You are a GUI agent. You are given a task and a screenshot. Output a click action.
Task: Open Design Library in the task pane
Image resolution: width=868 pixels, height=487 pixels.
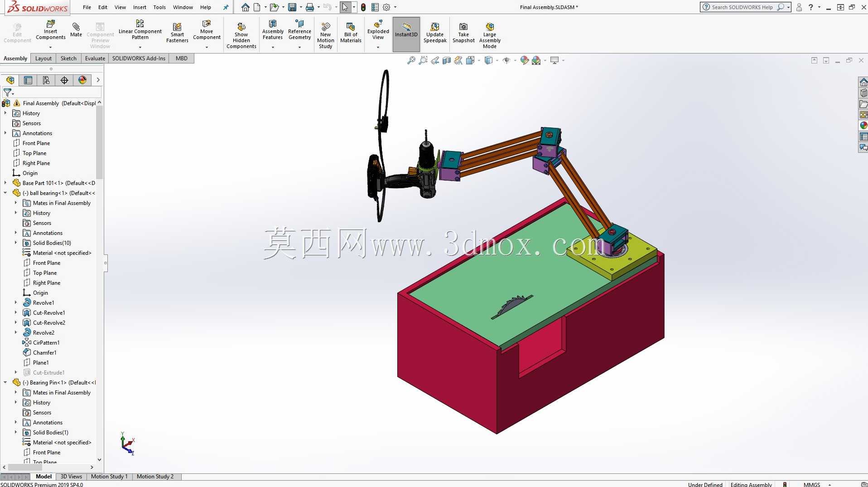(x=863, y=93)
